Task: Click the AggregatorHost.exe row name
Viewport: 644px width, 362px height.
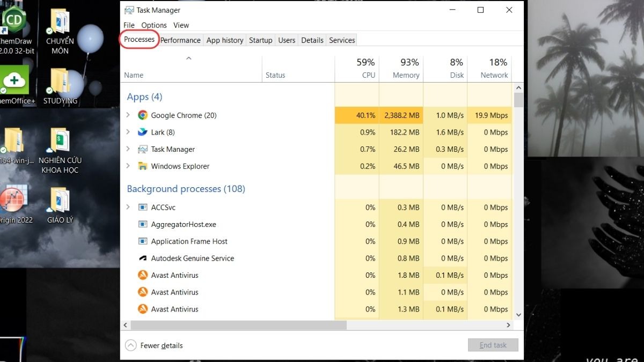Action: 184,224
